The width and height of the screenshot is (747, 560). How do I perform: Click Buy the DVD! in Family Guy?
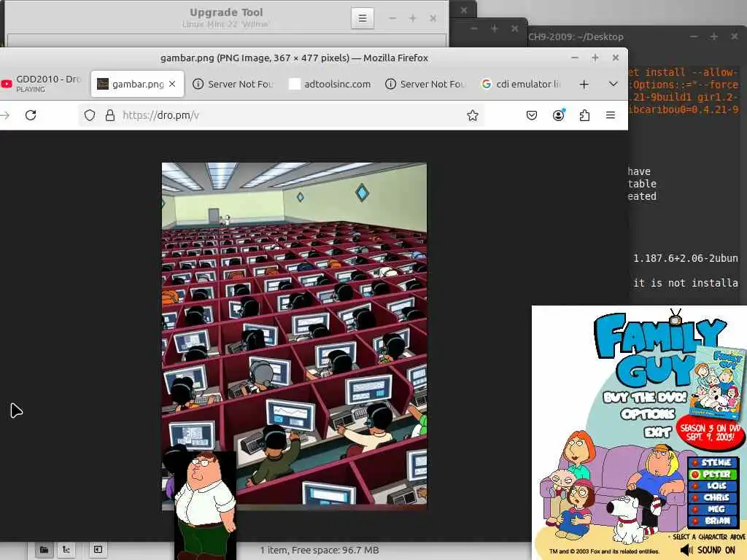tap(645, 397)
